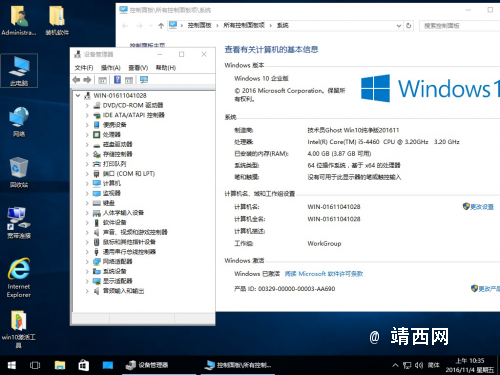Click Control Panel up-level arrow button
This screenshot has width=500, height=375.
(x=161, y=26)
